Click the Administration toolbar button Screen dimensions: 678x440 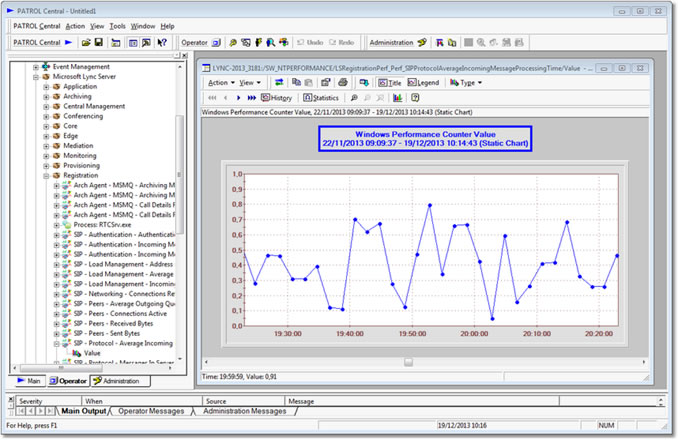[391, 43]
